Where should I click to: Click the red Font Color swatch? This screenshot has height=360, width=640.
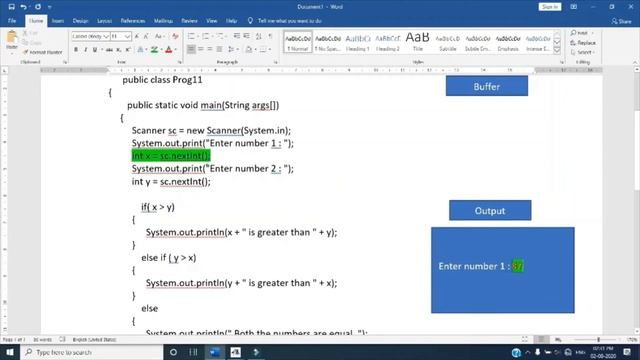click(x=169, y=50)
